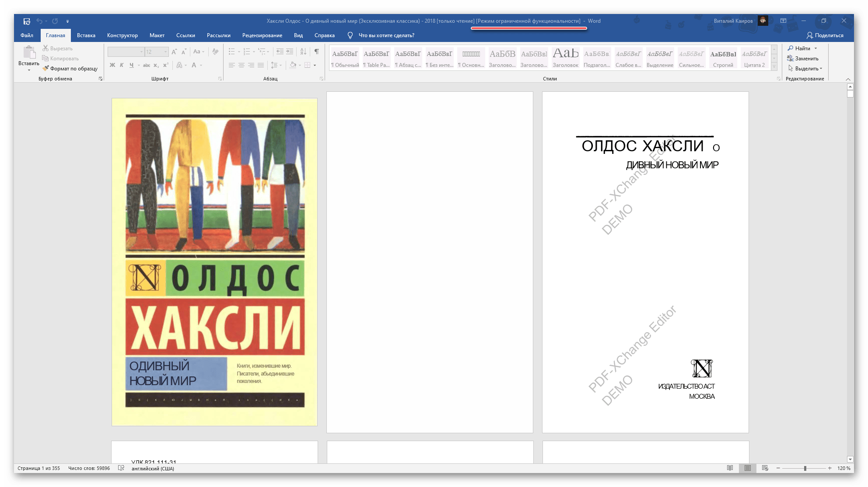Switch to the Вставка tab
This screenshot has width=868, height=487.
click(x=86, y=35)
